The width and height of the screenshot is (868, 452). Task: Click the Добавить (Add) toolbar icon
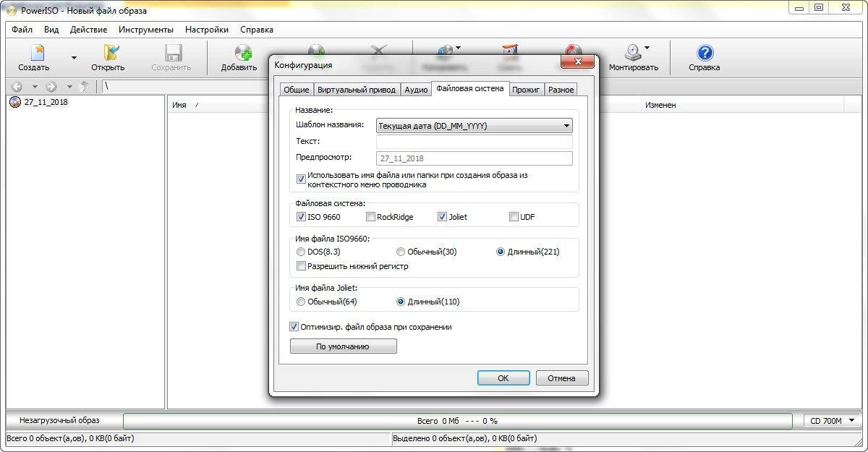[x=239, y=58]
